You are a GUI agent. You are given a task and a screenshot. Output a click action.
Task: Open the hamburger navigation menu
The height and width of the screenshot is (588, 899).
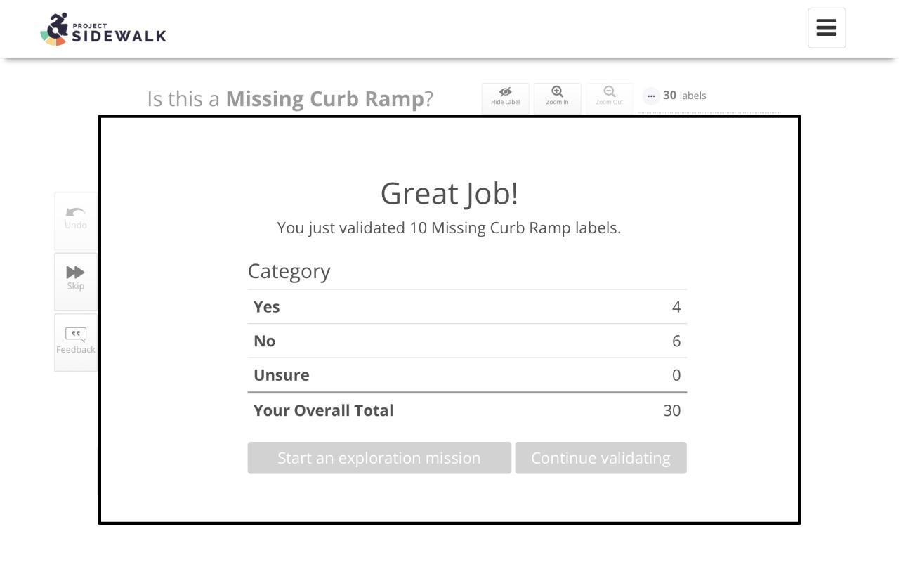pyautogui.click(x=827, y=28)
